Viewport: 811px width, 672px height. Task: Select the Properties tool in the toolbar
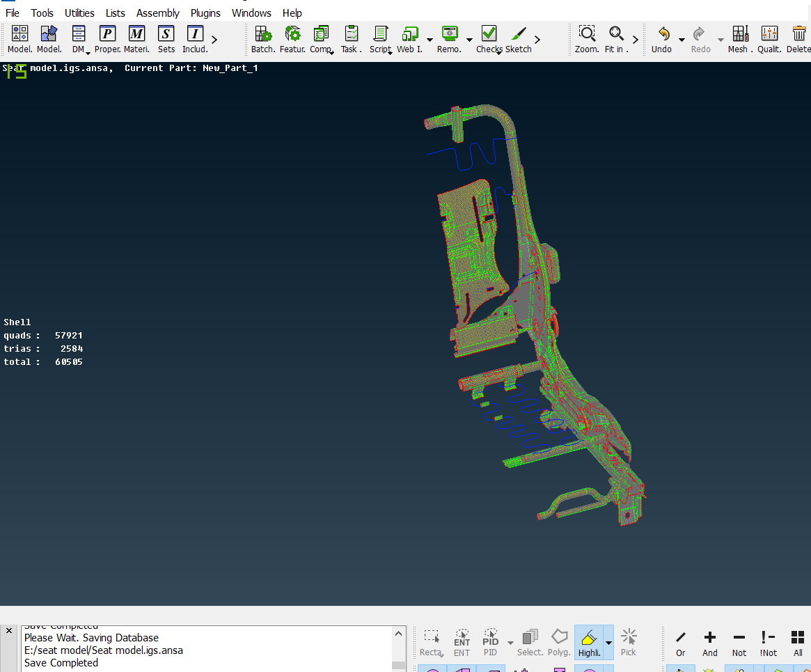pos(107,33)
